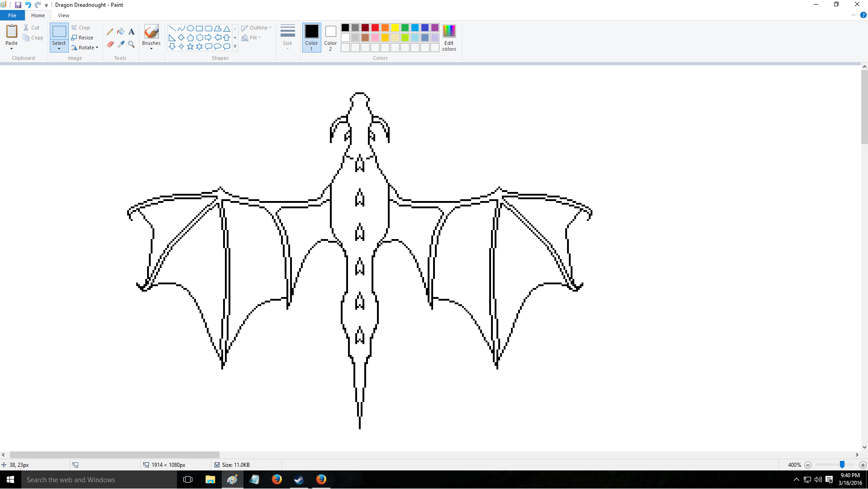This screenshot has width=868, height=489.
Task: Open File Explorer from the taskbar
Action: tap(210, 479)
